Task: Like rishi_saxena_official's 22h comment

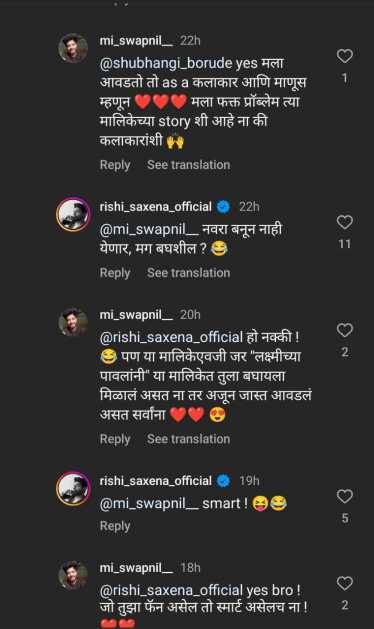Action: (x=344, y=222)
